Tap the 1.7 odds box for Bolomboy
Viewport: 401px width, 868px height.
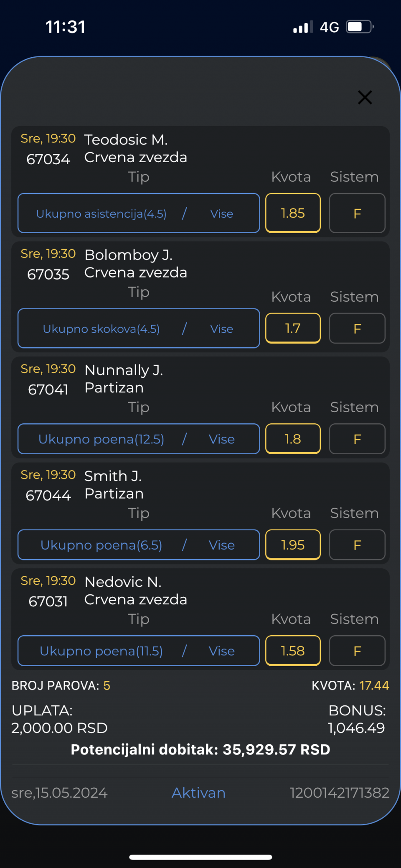pyautogui.click(x=293, y=328)
